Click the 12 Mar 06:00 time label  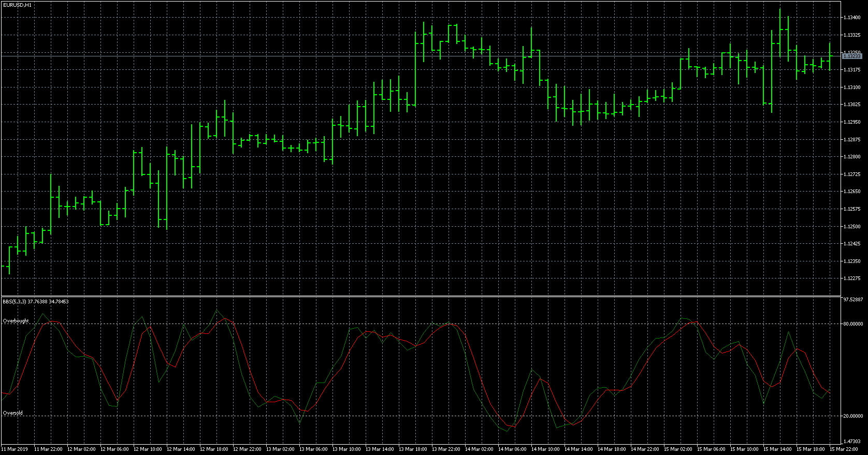114,449
